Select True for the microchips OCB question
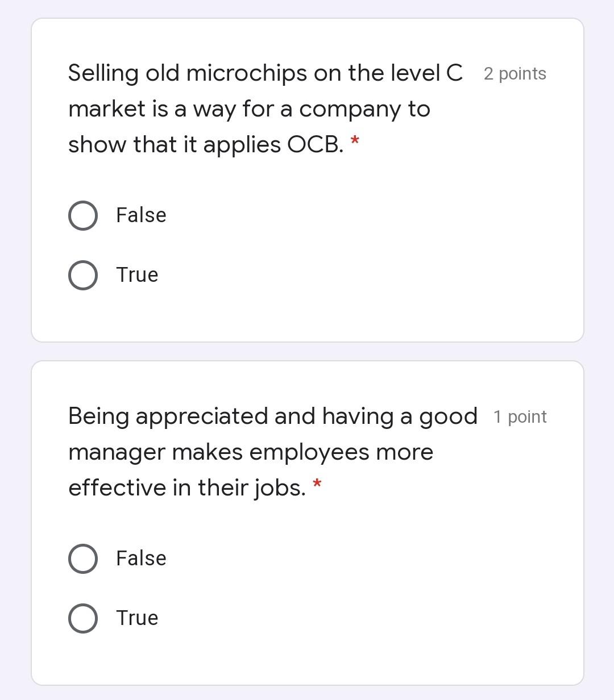The width and height of the screenshot is (614, 700). pos(82,275)
